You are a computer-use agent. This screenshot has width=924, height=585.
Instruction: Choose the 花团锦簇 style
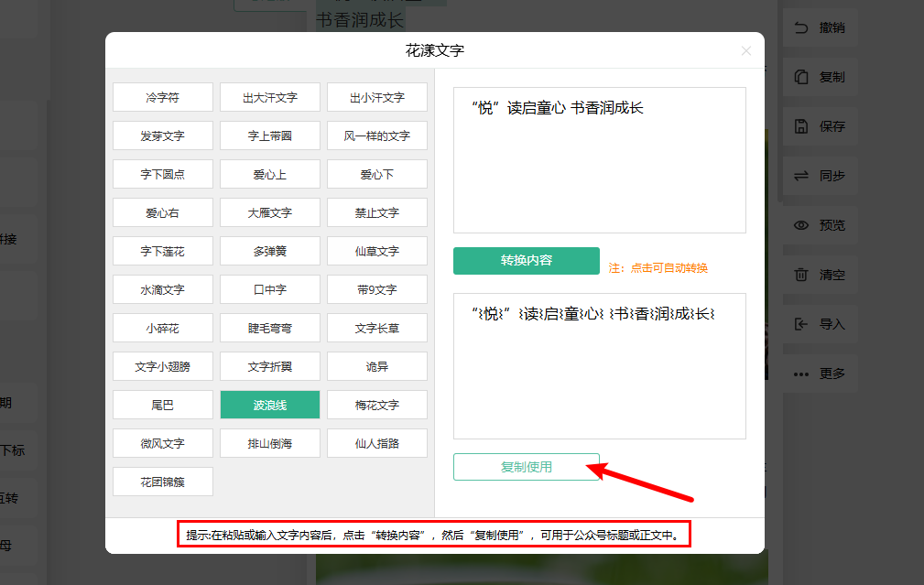click(x=163, y=482)
